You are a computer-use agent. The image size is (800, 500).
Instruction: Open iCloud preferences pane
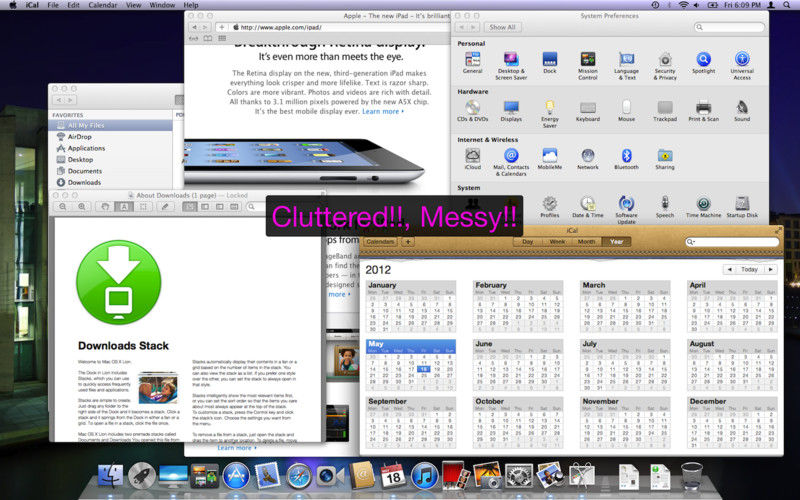click(x=472, y=159)
